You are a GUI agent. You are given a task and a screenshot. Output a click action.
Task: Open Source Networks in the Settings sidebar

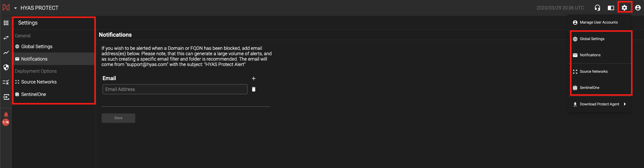[x=39, y=82]
